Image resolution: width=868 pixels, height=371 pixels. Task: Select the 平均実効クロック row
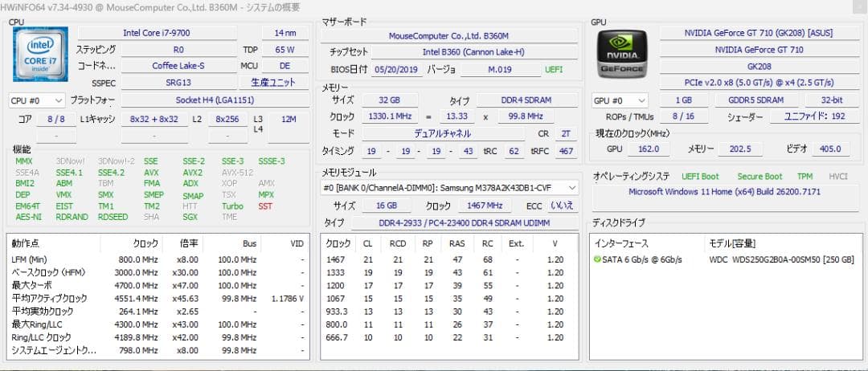click(x=158, y=312)
